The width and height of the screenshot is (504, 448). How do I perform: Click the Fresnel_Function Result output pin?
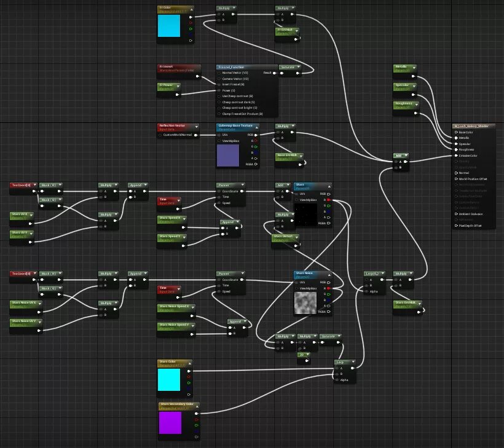pos(274,73)
